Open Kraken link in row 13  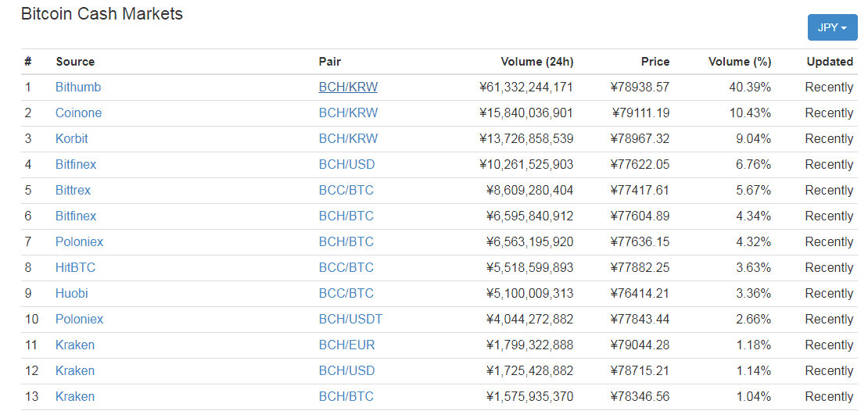pyautogui.click(x=75, y=397)
